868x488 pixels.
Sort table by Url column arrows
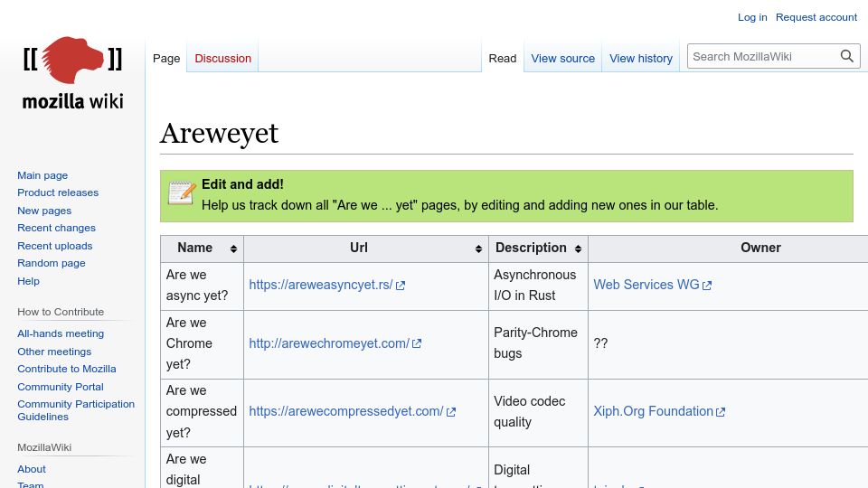click(478, 249)
